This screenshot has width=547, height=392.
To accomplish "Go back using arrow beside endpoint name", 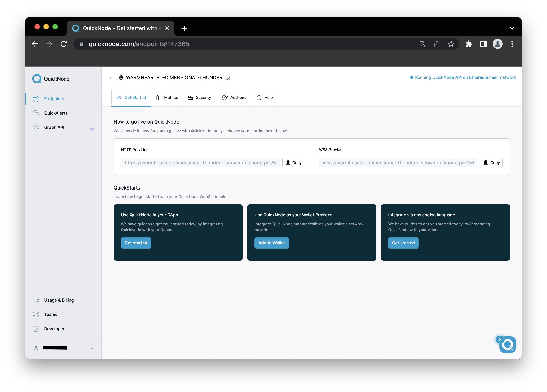I will (111, 78).
